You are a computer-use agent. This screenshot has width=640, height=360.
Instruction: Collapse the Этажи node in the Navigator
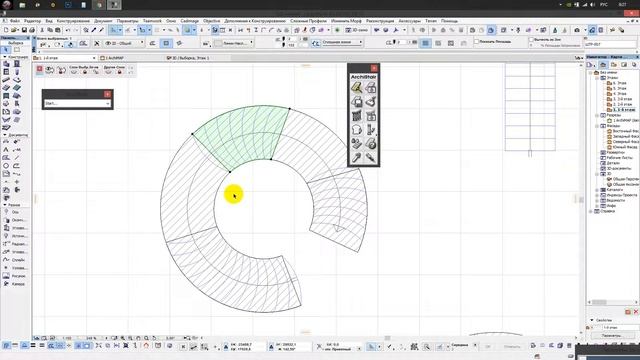pyautogui.click(x=597, y=78)
